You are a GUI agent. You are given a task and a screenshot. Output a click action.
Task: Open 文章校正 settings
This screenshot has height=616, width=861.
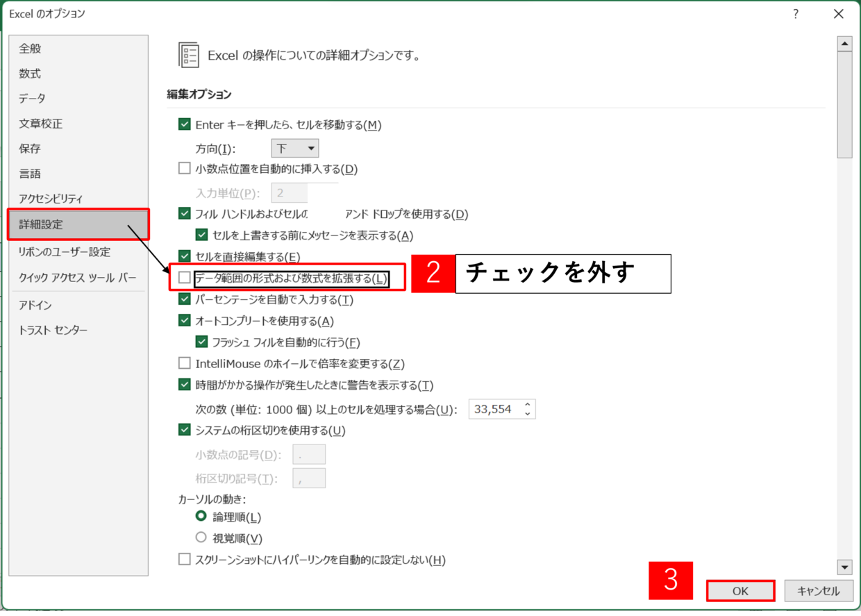tap(41, 124)
